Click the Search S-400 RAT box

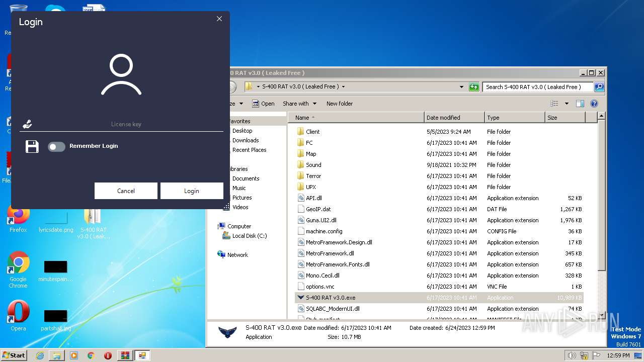[537, 87]
